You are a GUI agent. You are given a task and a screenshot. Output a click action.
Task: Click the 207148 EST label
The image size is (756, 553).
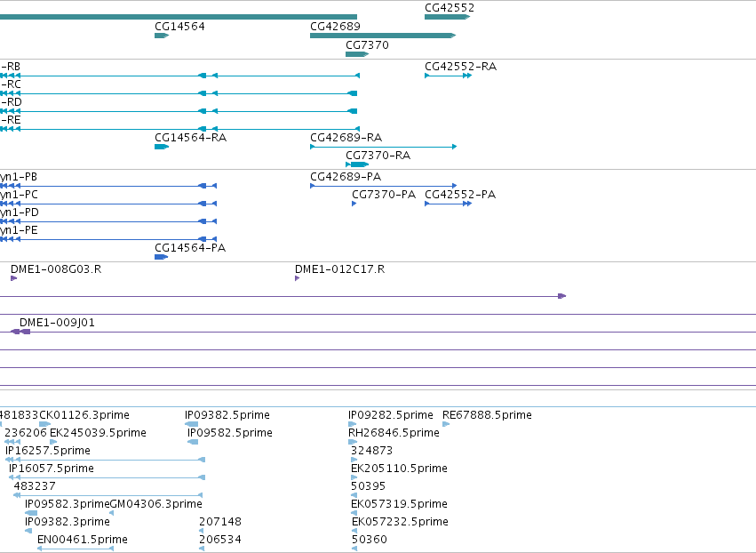[220, 522]
